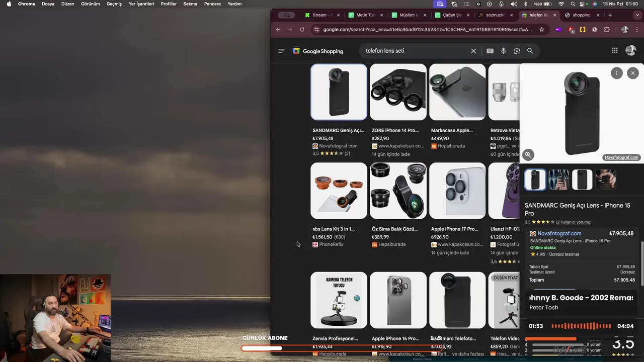This screenshot has width=644, height=362.
Task: Open the Öz Sima Balık Gözü product image
Action: (398, 191)
